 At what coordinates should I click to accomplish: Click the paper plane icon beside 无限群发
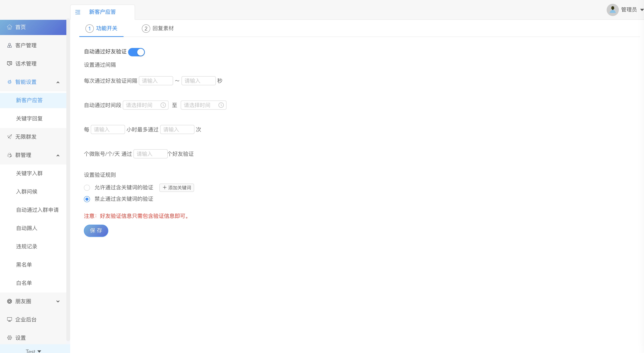[10, 137]
